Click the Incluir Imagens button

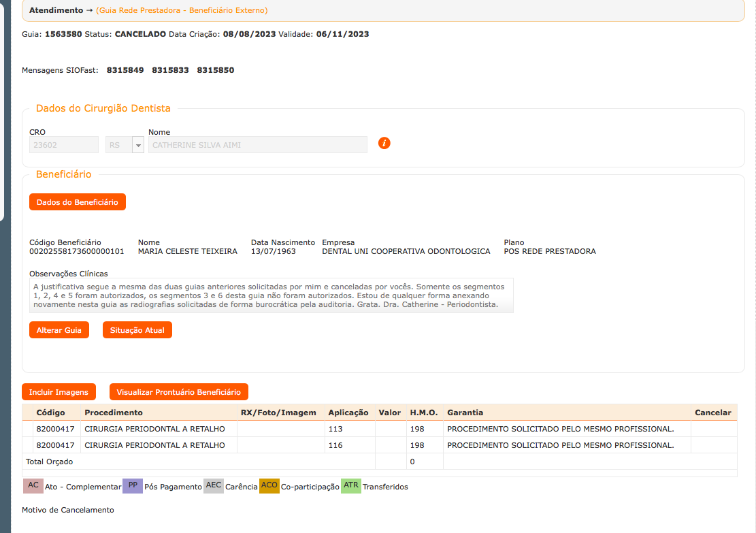coord(59,392)
